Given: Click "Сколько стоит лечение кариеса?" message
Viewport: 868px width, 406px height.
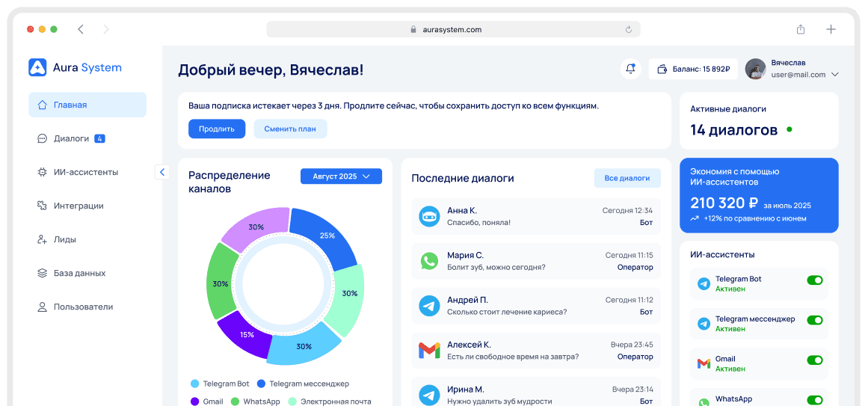Looking at the screenshot, I should [x=506, y=312].
